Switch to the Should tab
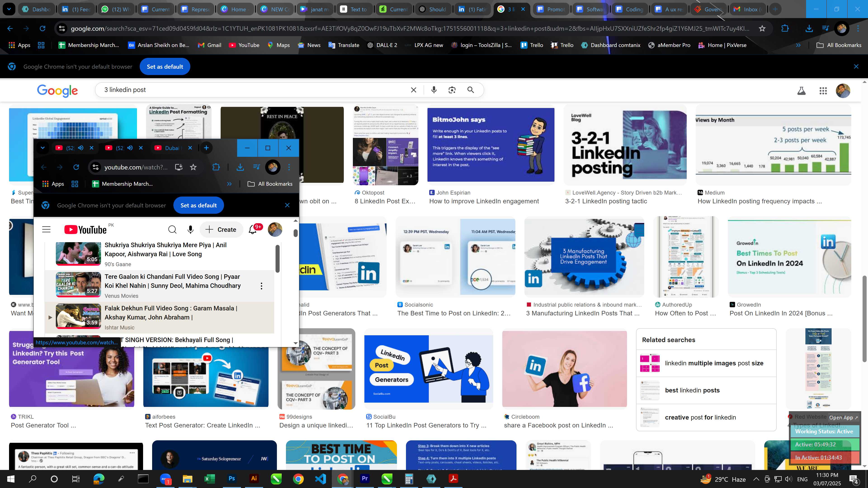 point(433,9)
